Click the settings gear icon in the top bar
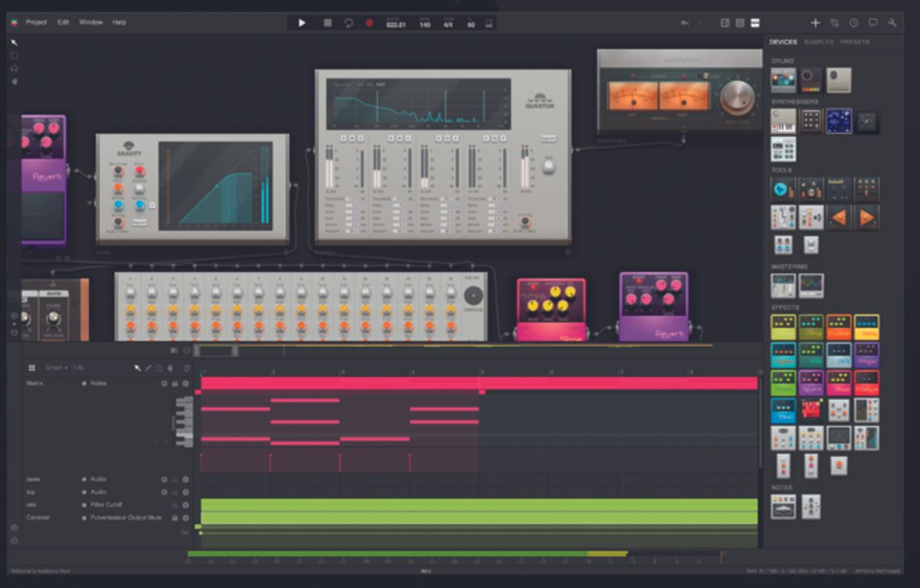Screen dimensions: 920x588 (853, 22)
